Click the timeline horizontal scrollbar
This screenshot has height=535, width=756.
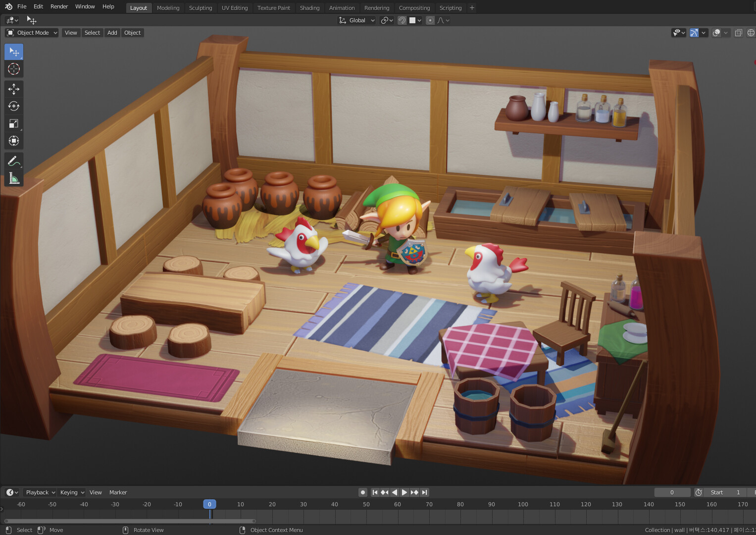[x=130, y=521]
